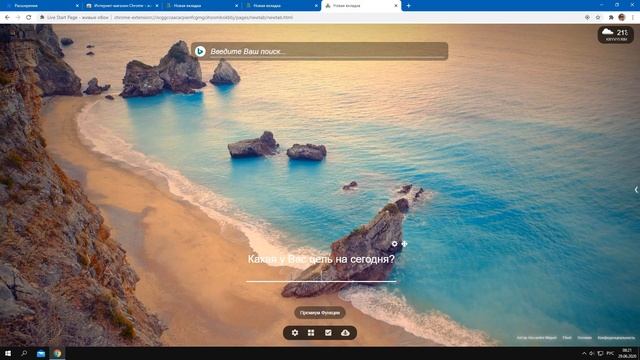
Task: Focus the daily goal input line
Action: coord(321,276)
